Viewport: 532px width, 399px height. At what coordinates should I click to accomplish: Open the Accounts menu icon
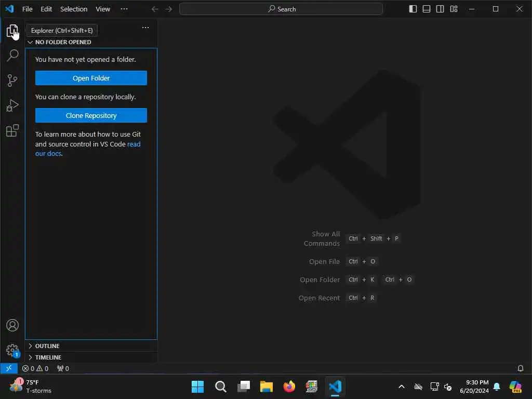12,325
